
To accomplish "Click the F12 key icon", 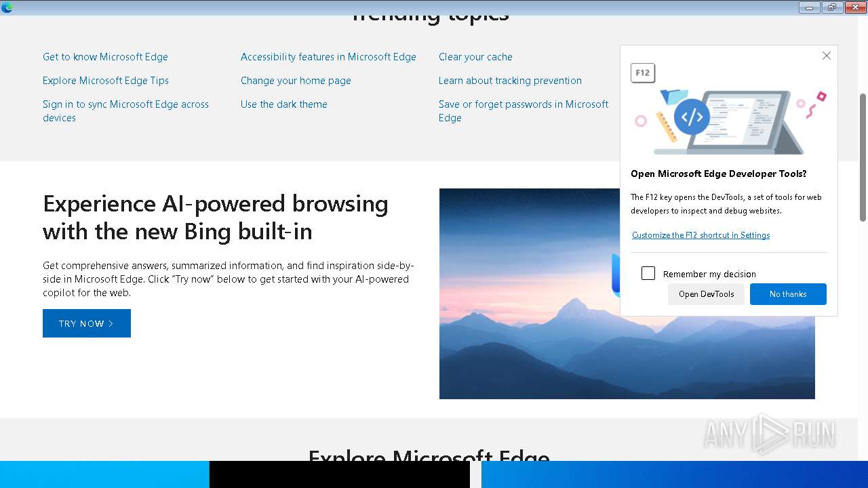I will tap(643, 73).
